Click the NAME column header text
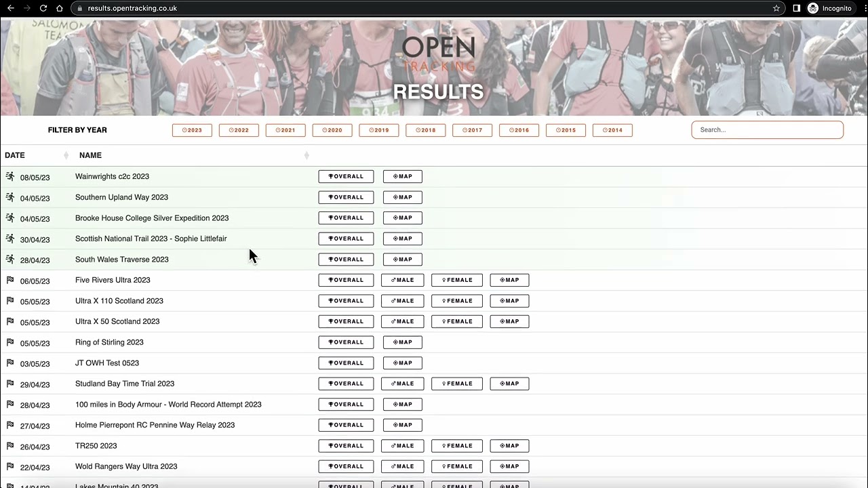 90,155
